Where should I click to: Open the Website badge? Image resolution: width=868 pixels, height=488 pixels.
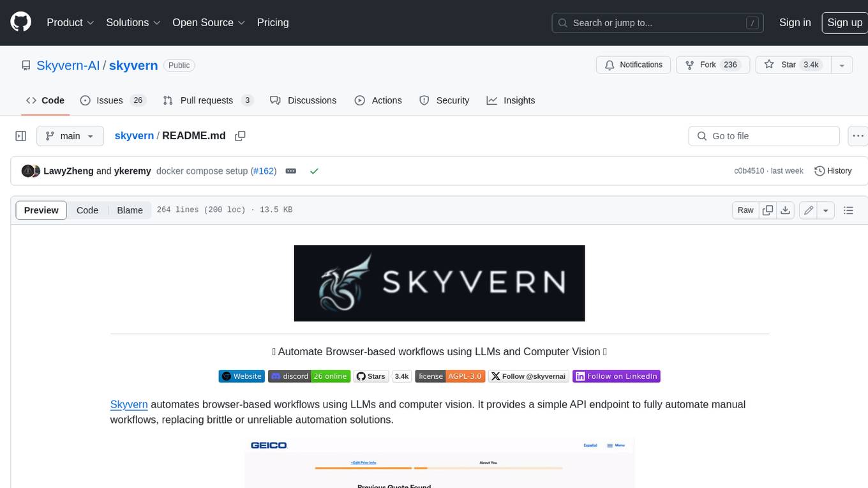241,376
